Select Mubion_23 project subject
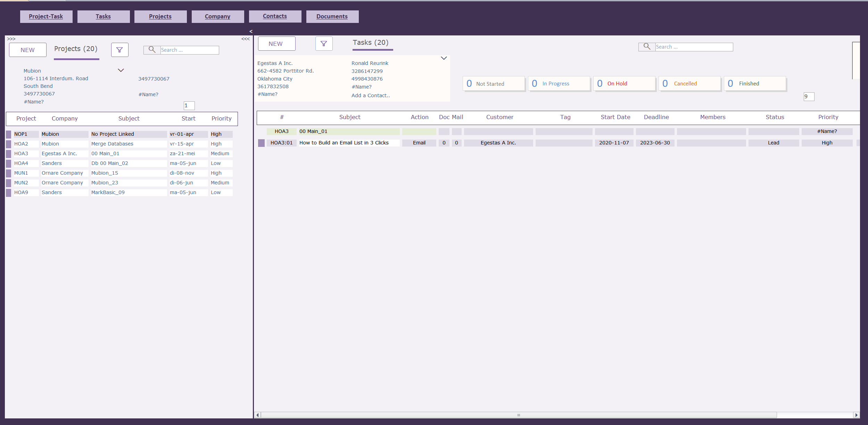The image size is (868, 425). (129, 183)
